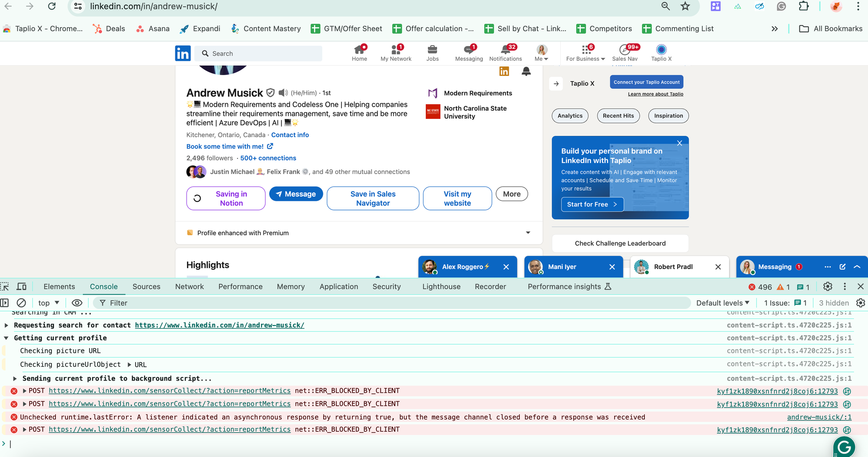
Task: Click the LinkedIn Search field
Action: (x=258, y=53)
